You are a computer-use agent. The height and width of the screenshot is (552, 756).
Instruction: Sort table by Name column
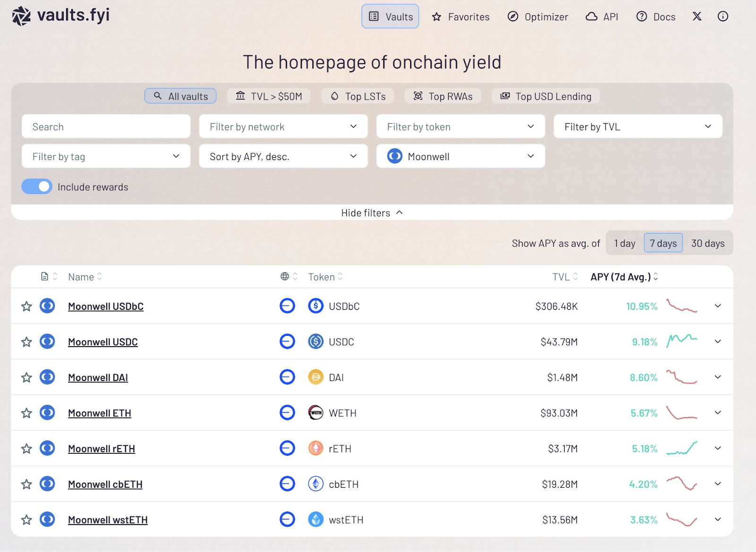click(x=85, y=277)
